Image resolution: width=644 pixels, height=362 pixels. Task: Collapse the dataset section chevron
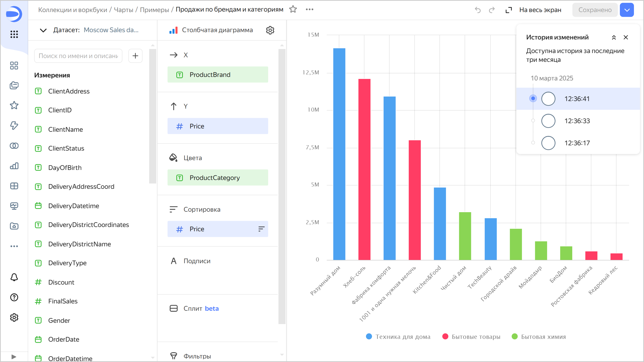click(x=43, y=30)
